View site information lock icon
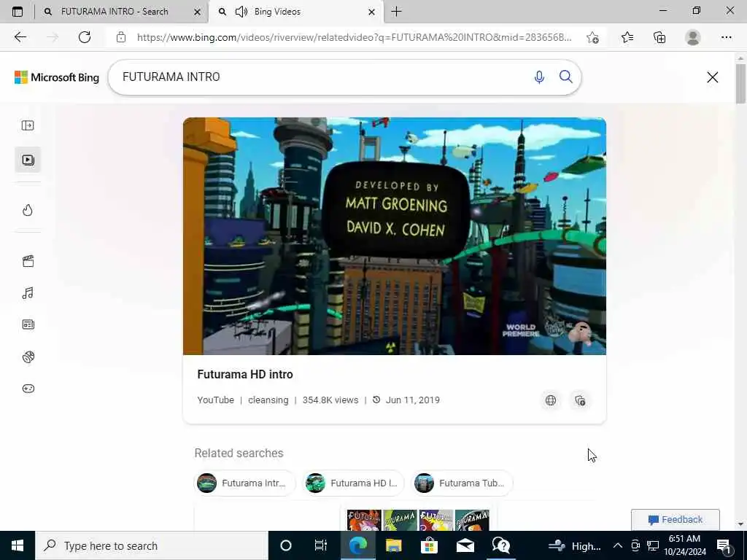This screenshot has height=560, width=747. coord(121,37)
